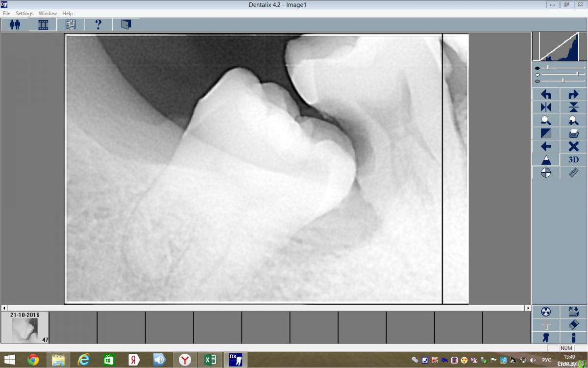
Task: Click the patients icon button in toolbar
Action: [x=15, y=25]
